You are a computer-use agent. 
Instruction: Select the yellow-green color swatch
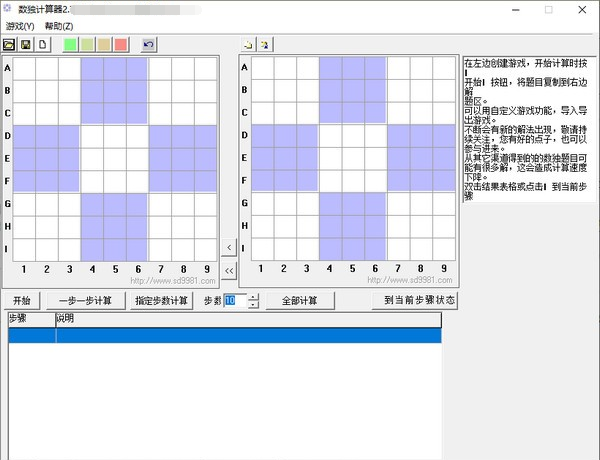tap(87, 45)
